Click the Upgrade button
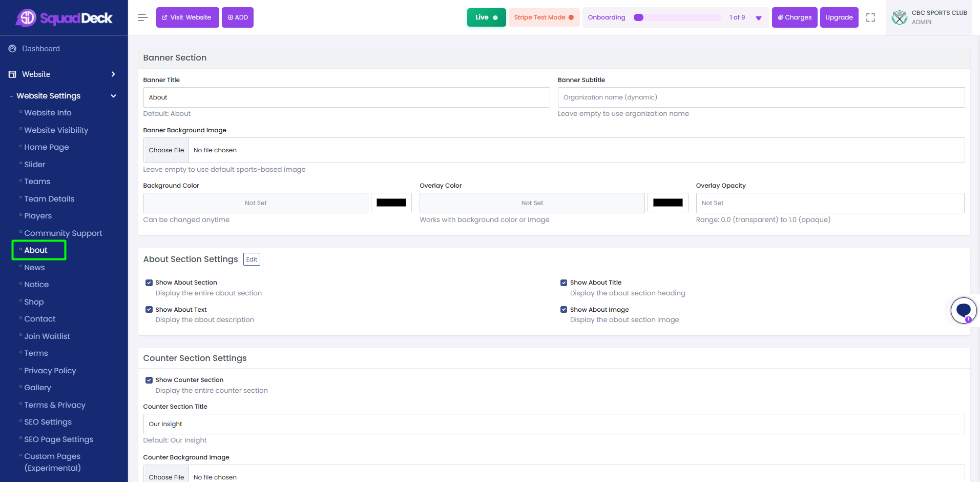The image size is (980, 482). point(839,17)
